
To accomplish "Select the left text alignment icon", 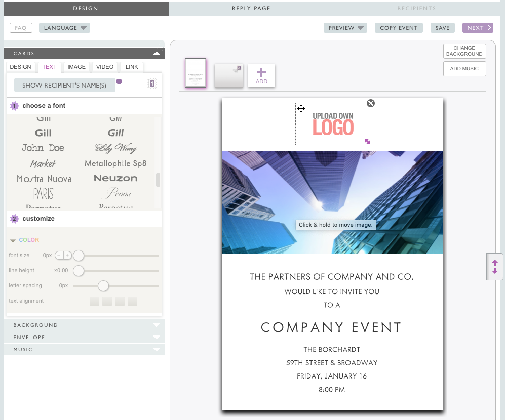I will pyautogui.click(x=94, y=301).
